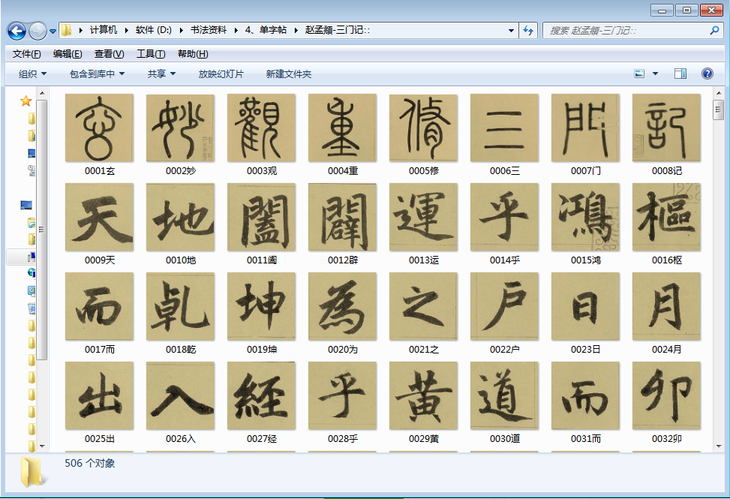Open the 包含到库中 dropdown
730x499 pixels.
[97, 74]
